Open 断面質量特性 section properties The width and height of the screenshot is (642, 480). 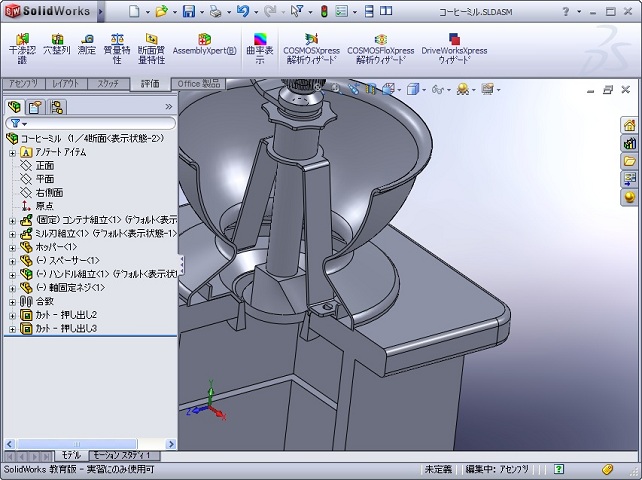point(151,49)
